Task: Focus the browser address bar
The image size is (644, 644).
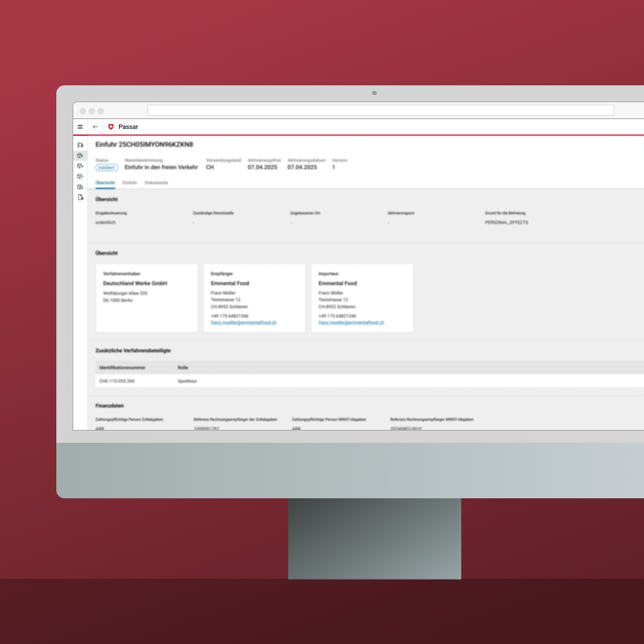Action: click(x=380, y=110)
